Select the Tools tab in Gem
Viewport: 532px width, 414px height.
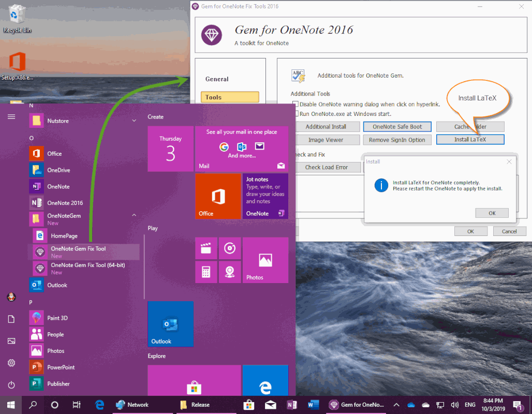tap(230, 97)
